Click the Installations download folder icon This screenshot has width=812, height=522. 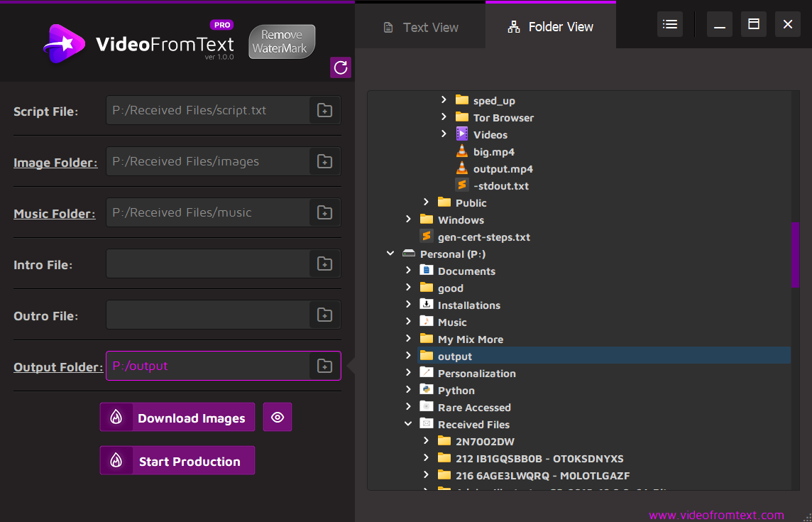pos(426,304)
